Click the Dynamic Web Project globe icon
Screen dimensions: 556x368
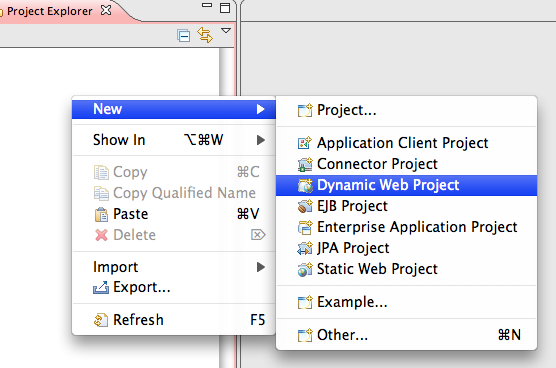point(305,185)
